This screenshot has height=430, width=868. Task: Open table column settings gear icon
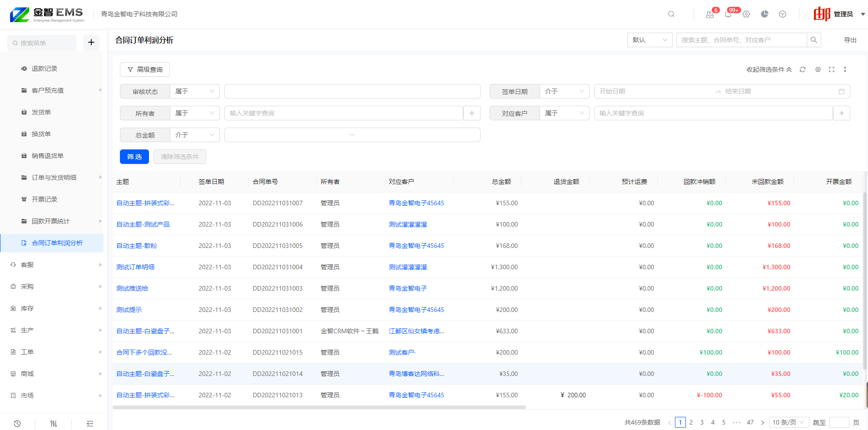coord(818,69)
